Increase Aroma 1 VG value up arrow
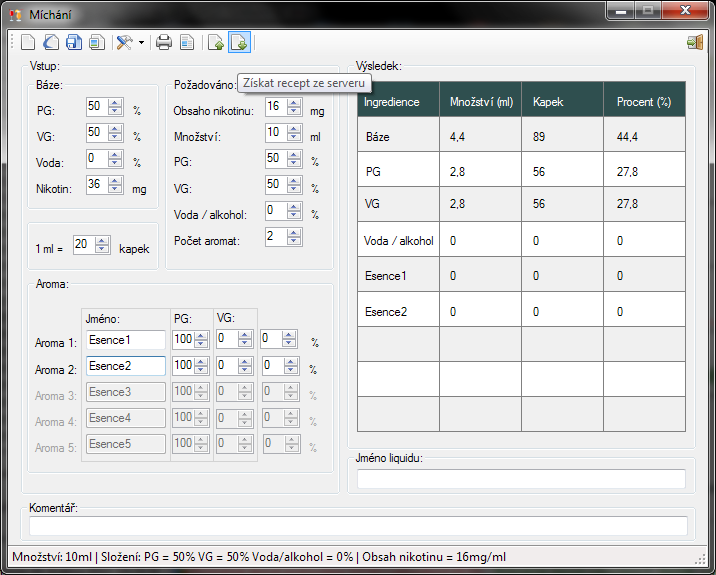Screen dimensions: 716x575 (245, 336)
